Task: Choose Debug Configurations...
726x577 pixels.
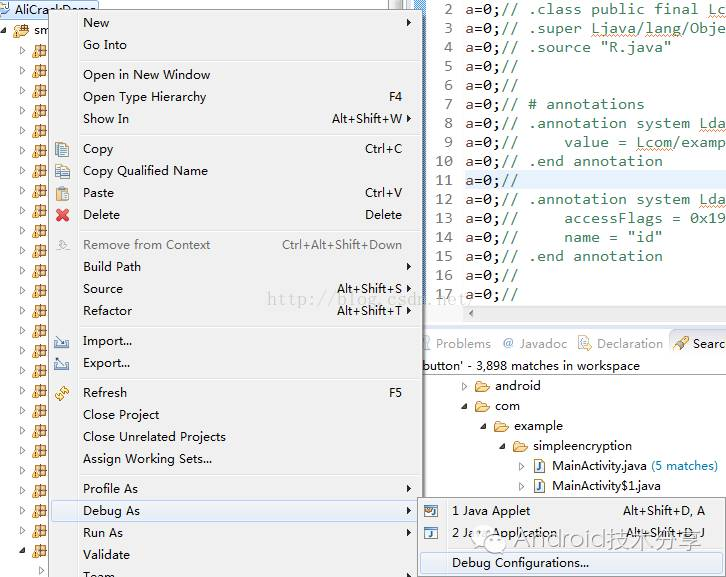Action: click(x=571, y=563)
